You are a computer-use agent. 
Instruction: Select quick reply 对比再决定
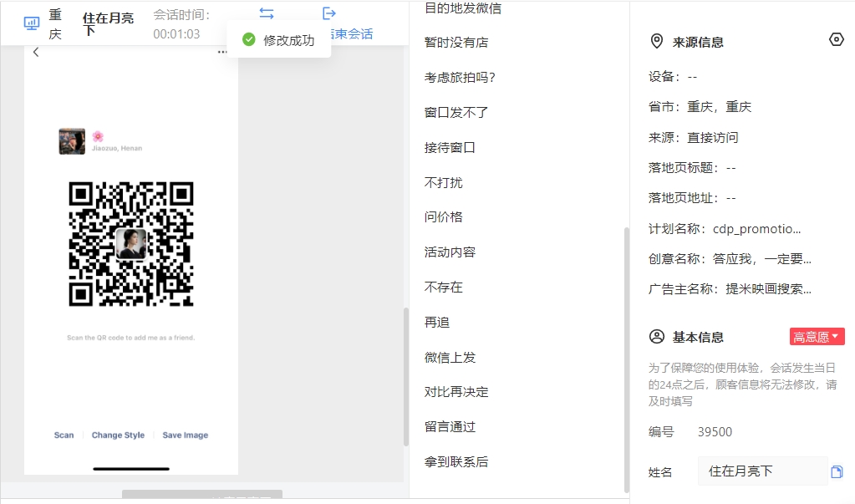coord(455,392)
